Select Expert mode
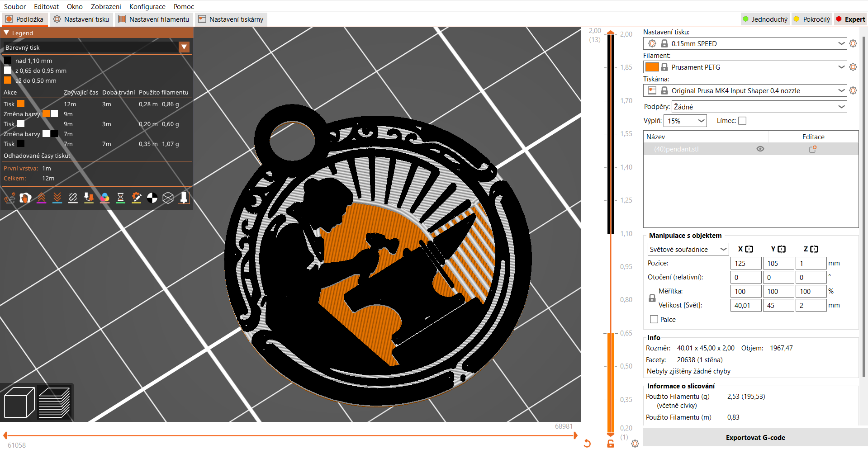This screenshot has height=449, width=868. click(x=850, y=19)
